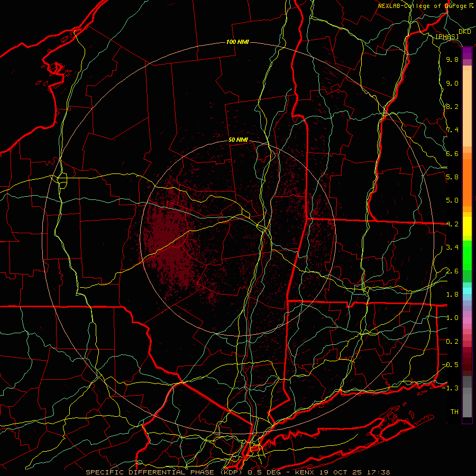Click the -1.3 value on the color scale

tap(450, 388)
